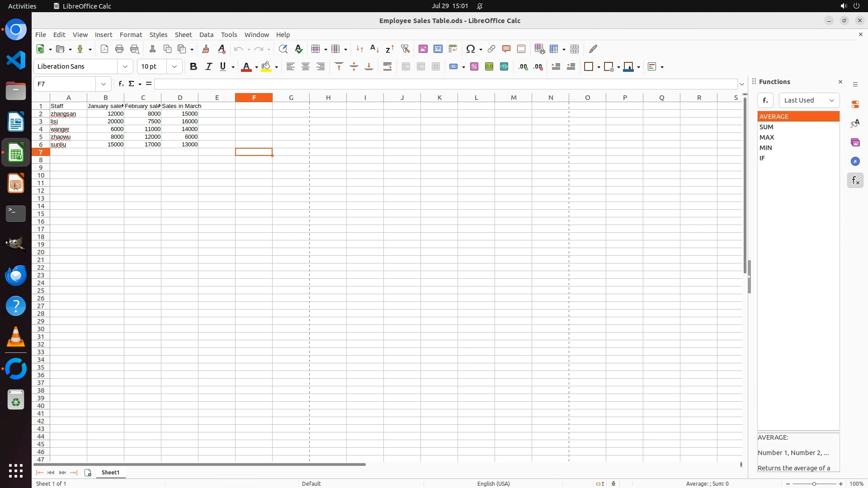Format selected cells as Currency
The height and width of the screenshot is (488, 868).
coord(453,67)
